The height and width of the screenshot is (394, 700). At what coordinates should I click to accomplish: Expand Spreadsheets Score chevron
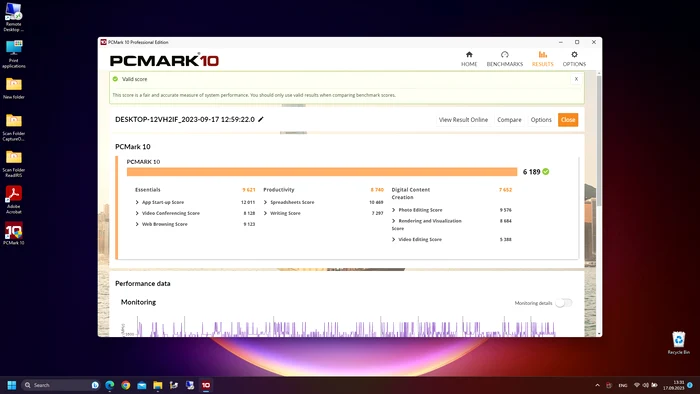click(265, 202)
